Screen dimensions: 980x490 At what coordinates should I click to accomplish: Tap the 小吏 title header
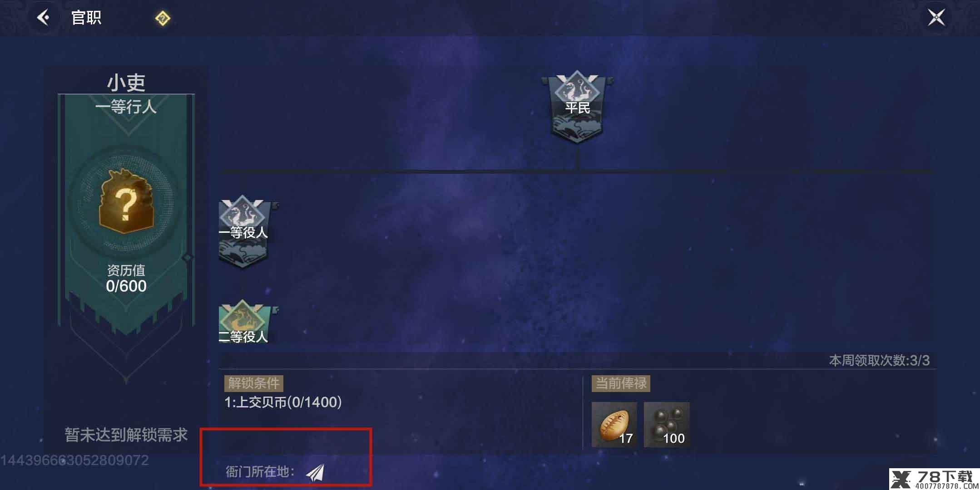pos(126,83)
